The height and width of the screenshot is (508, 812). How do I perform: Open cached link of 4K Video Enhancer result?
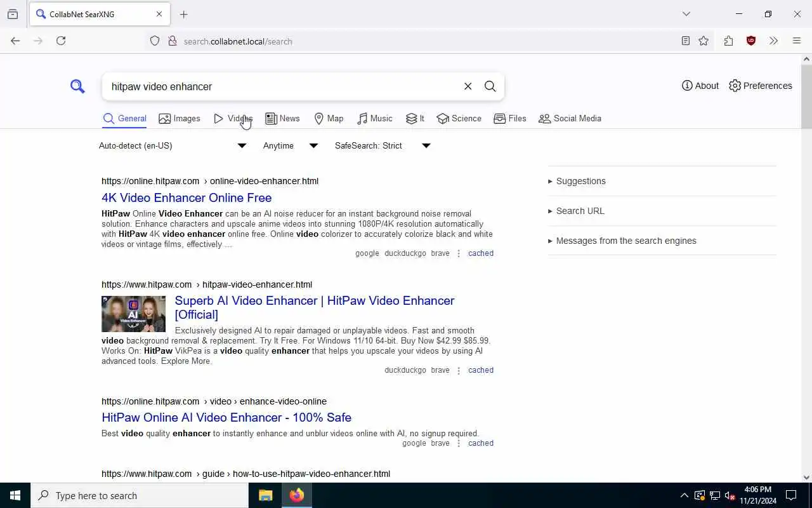[481, 253]
